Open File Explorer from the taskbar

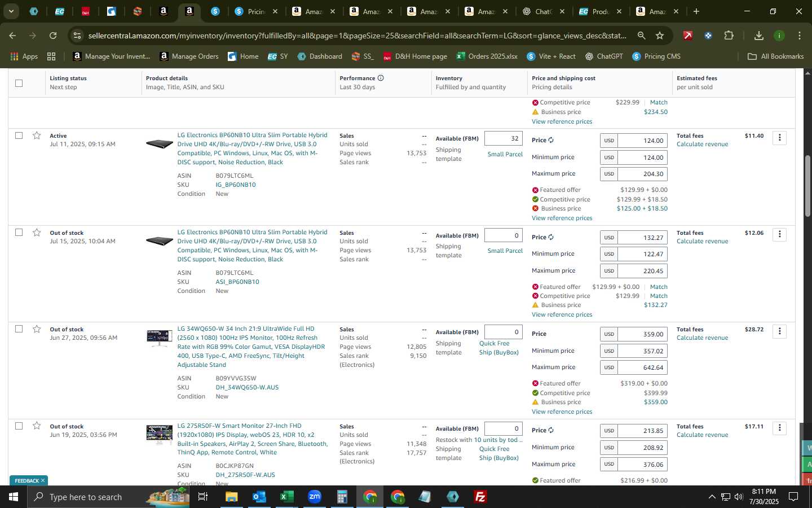pyautogui.click(x=231, y=497)
